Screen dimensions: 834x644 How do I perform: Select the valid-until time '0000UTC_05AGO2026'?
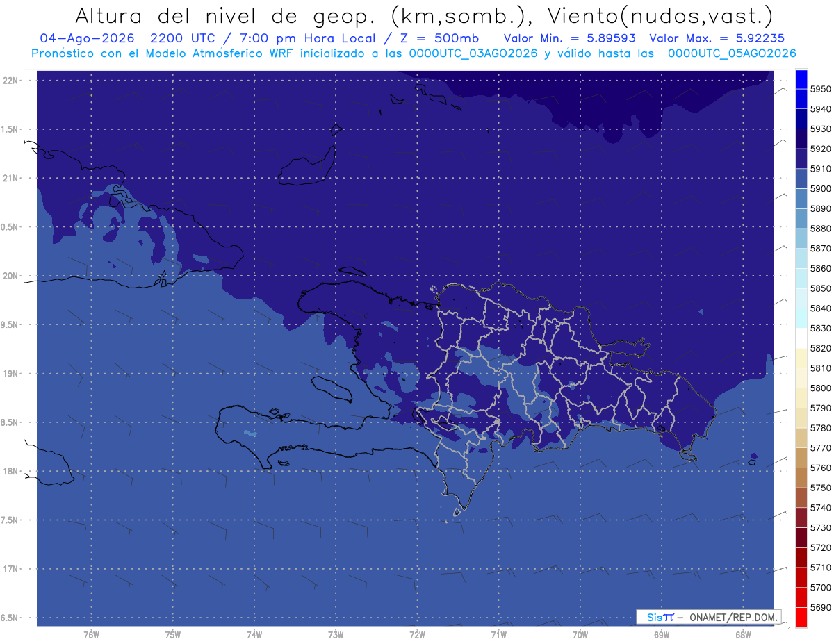coord(731,53)
